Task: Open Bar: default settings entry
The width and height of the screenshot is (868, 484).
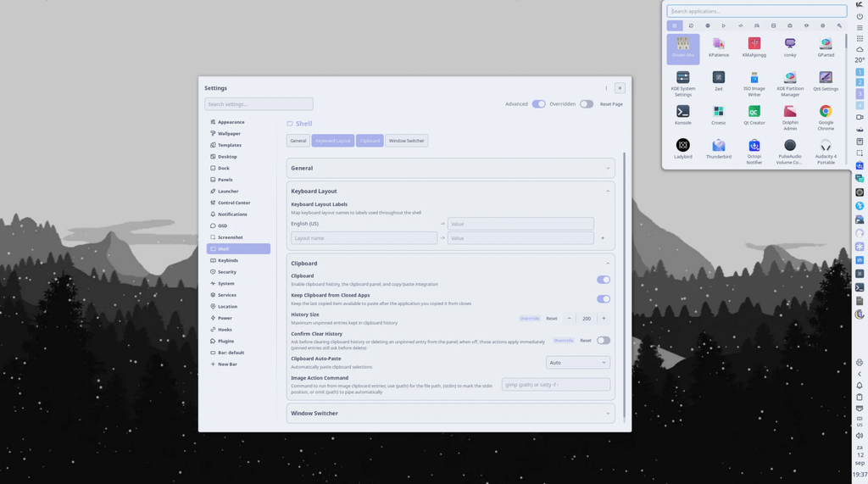Action: coord(238,353)
